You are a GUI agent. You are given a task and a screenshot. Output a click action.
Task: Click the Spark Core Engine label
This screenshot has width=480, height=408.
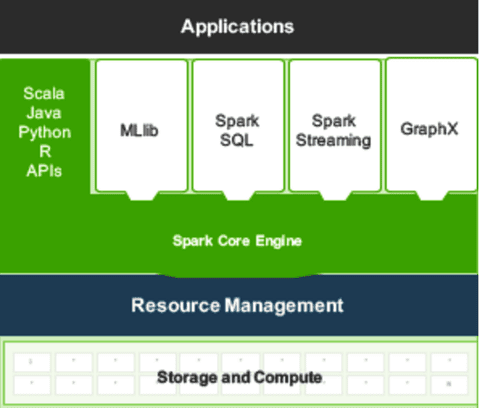(x=237, y=241)
